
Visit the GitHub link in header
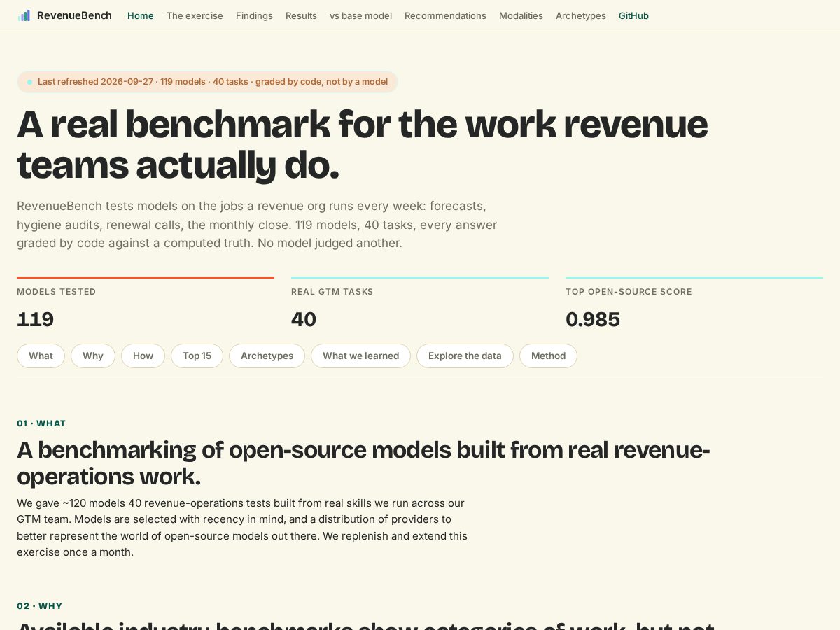point(633,15)
